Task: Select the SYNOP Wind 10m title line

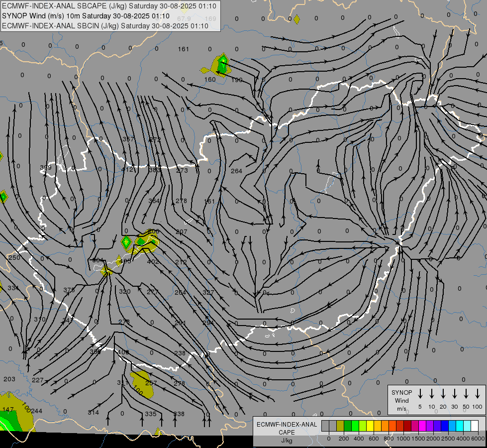Action: [86, 16]
